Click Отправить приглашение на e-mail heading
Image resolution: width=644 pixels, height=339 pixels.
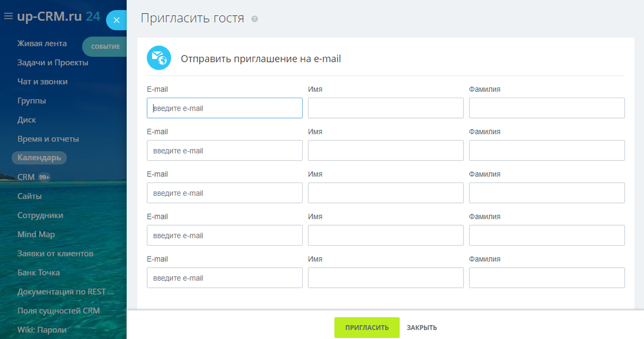[261, 58]
